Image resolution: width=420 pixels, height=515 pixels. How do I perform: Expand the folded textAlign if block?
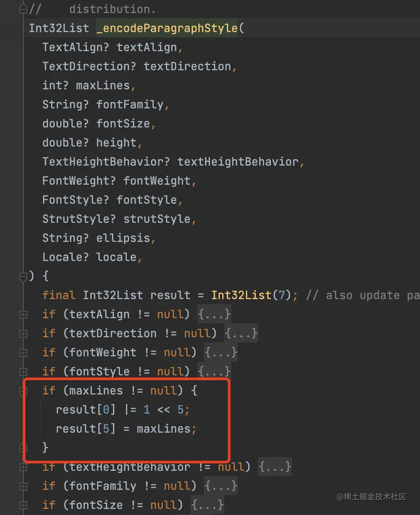pos(23,315)
